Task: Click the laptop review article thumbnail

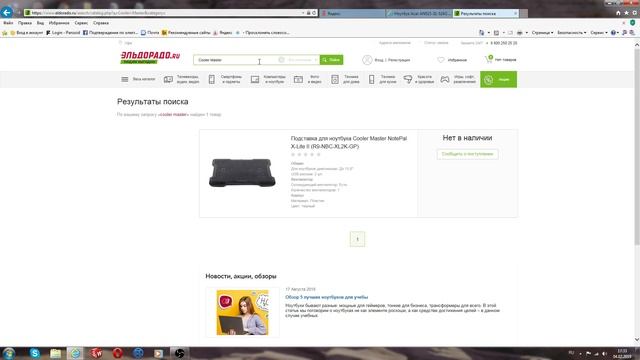Action: pyautogui.click(x=242, y=313)
